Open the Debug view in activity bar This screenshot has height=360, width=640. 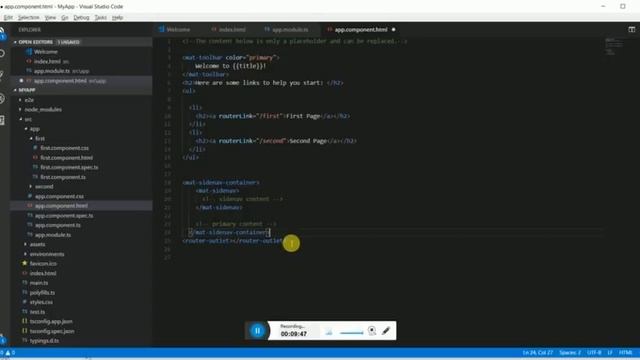point(2,98)
